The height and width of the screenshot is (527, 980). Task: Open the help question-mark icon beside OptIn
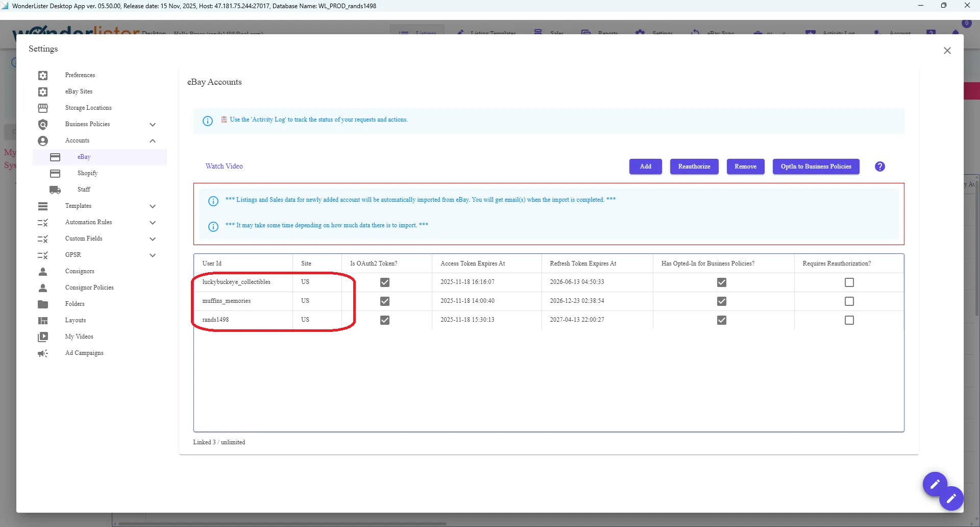tap(879, 166)
